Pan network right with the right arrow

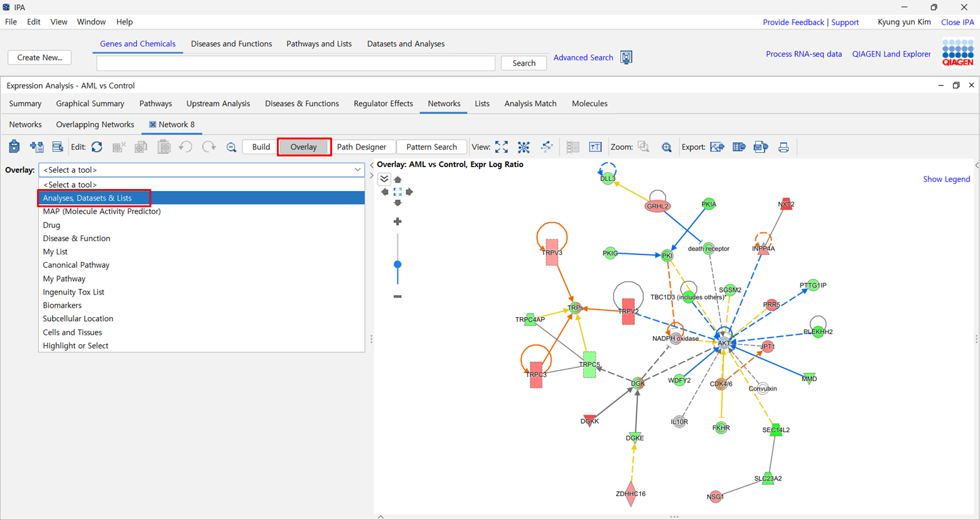(x=409, y=192)
